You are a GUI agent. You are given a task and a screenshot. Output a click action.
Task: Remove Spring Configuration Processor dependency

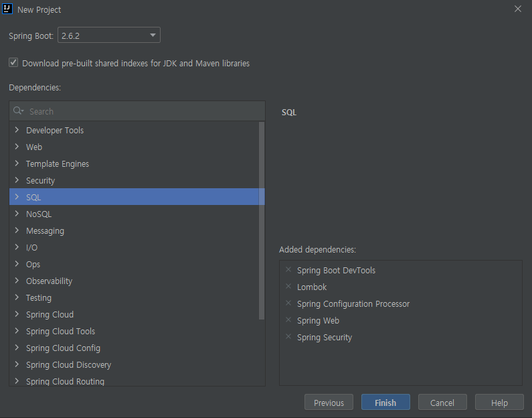pos(288,303)
